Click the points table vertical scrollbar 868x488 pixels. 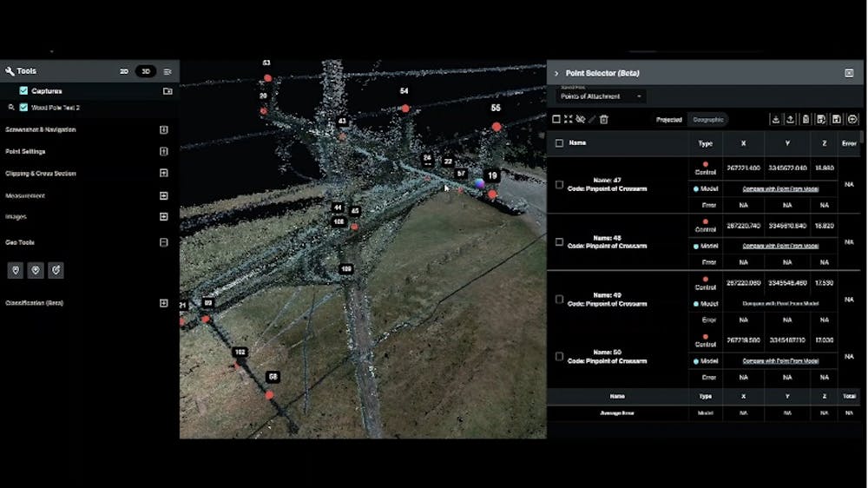coord(861,138)
